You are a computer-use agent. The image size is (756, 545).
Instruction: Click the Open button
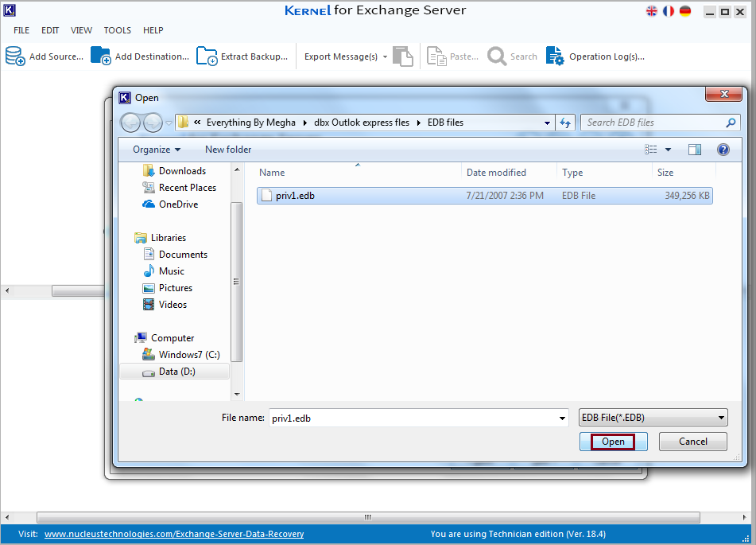613,442
